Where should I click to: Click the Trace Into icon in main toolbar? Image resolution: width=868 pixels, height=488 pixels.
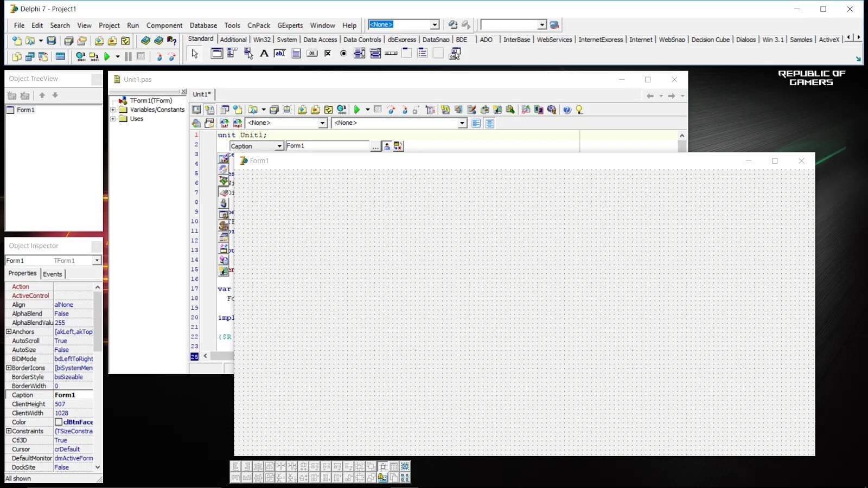159,56
